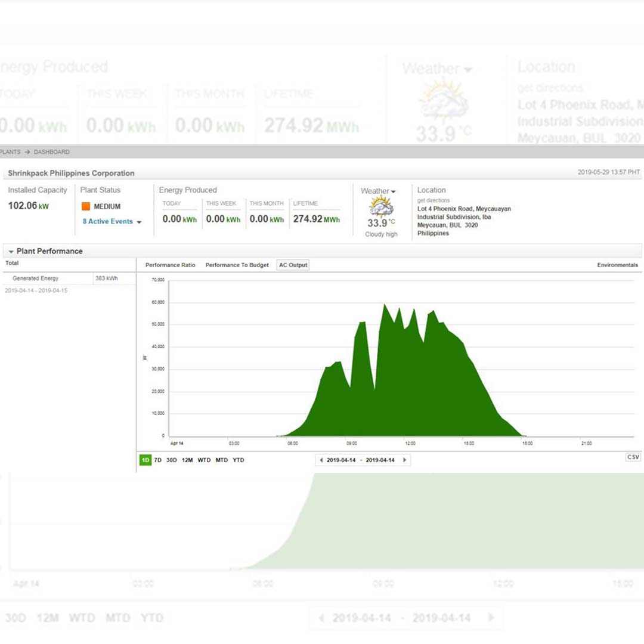The width and height of the screenshot is (644, 644).
Task: Switch to the Performance To Budget tab
Action: pyautogui.click(x=237, y=265)
